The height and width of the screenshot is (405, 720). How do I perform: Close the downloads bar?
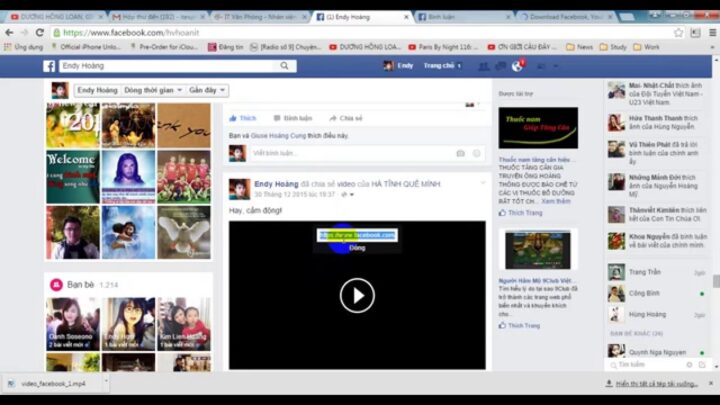point(711,383)
